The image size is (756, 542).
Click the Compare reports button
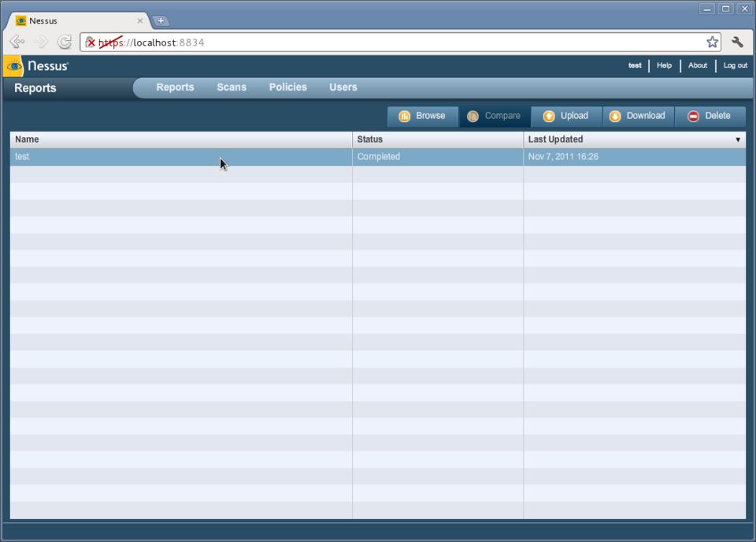point(494,116)
